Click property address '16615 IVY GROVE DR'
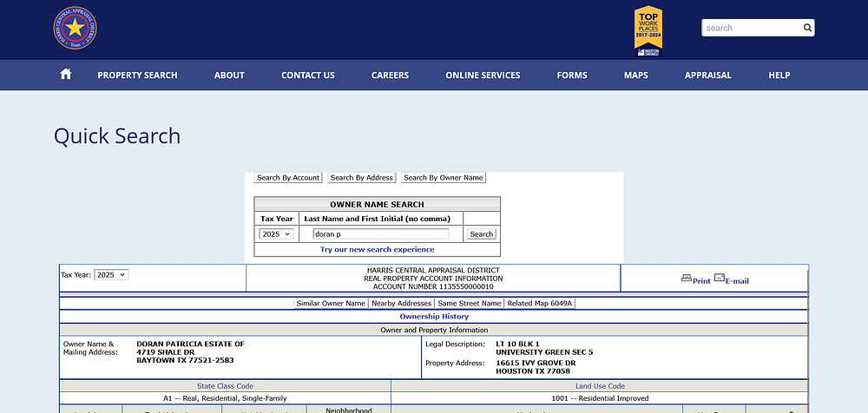This screenshot has width=868, height=413. pyautogui.click(x=536, y=364)
